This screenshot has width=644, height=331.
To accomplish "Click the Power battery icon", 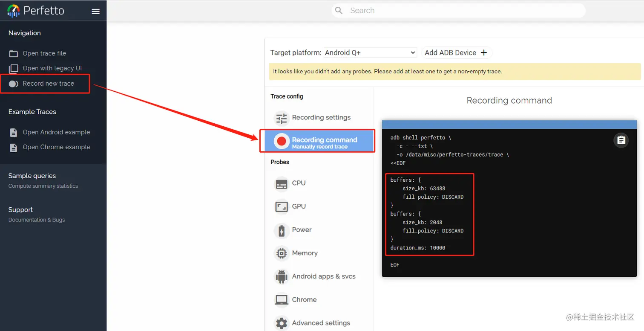I will (x=281, y=231).
